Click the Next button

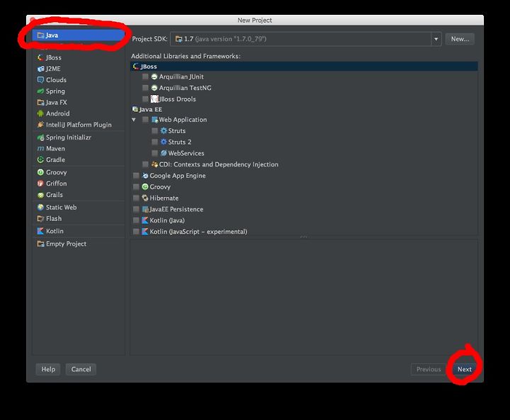tap(465, 369)
